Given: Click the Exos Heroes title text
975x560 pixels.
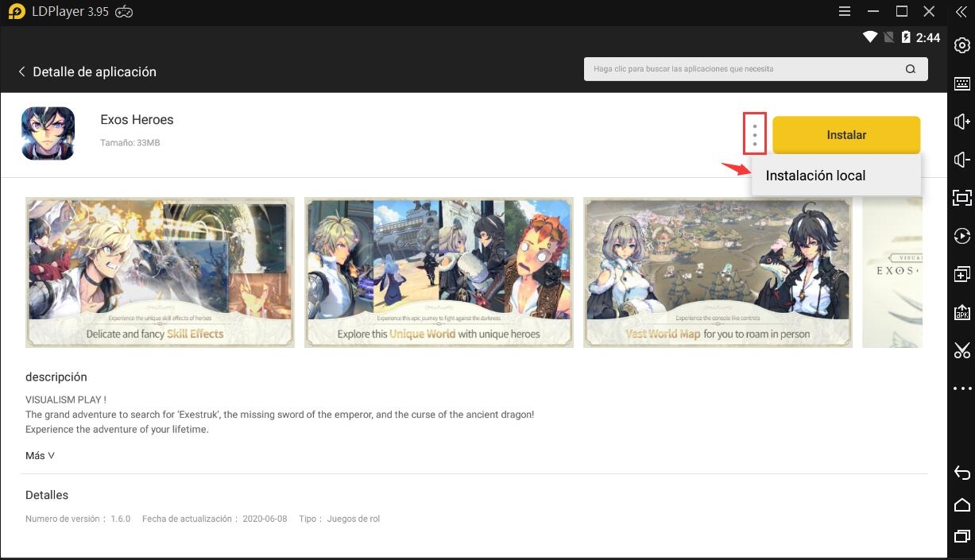Looking at the screenshot, I should [137, 120].
